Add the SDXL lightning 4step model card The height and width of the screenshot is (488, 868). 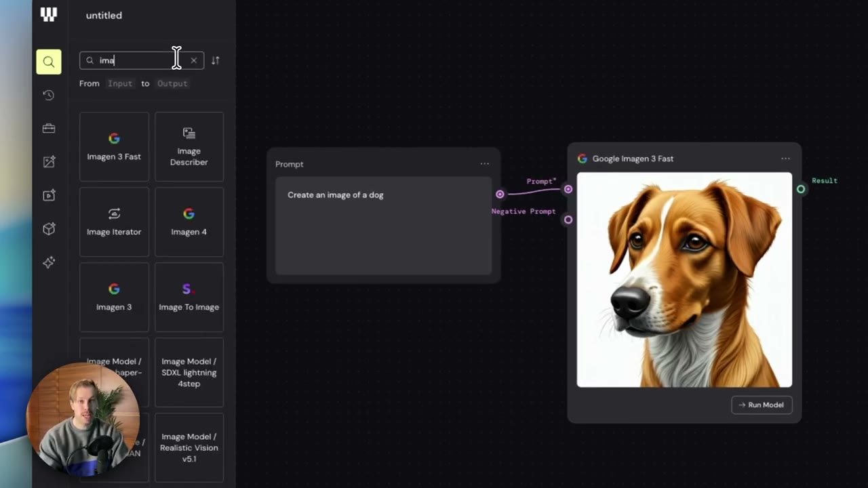(x=189, y=372)
